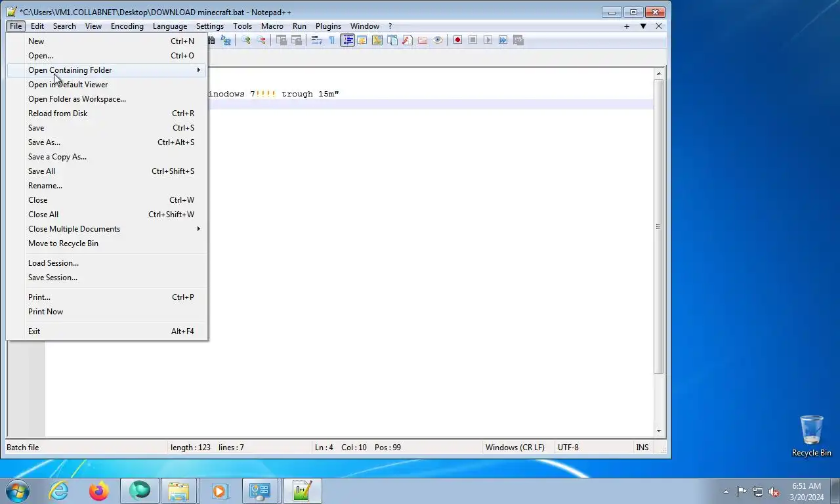Open the Plugins menu

(328, 26)
